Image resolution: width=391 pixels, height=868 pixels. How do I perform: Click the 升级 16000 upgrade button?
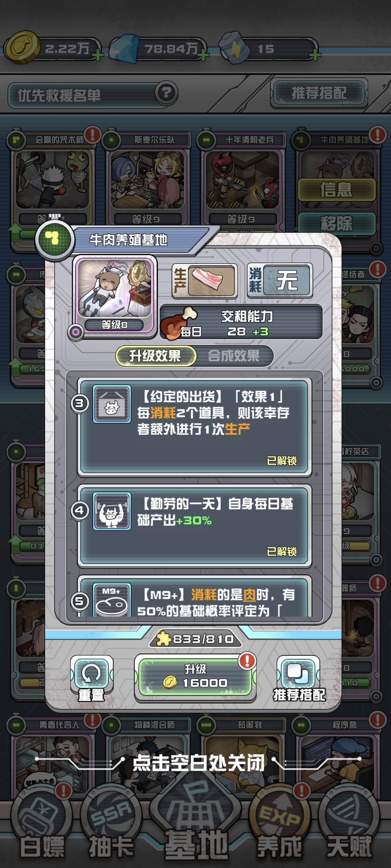[195, 677]
